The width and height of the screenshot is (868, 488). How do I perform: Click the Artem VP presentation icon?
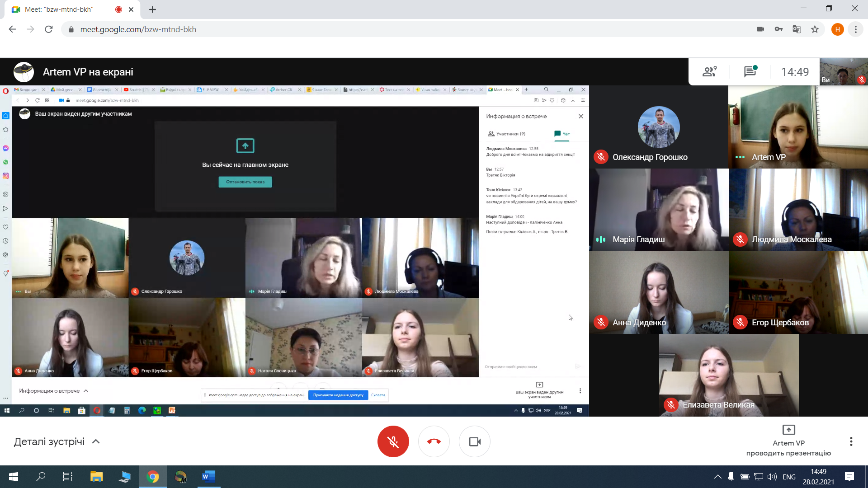tap(788, 430)
